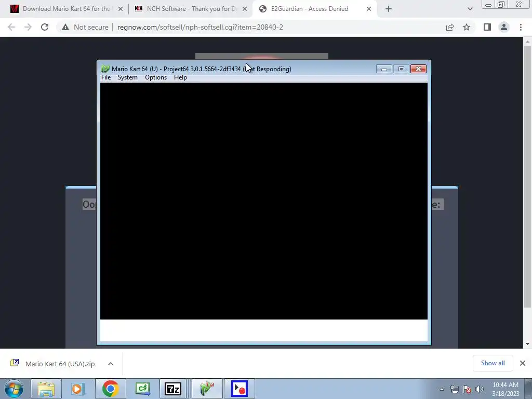The width and height of the screenshot is (532, 399).
Task: Open the File menu in Project64
Action: [106, 77]
